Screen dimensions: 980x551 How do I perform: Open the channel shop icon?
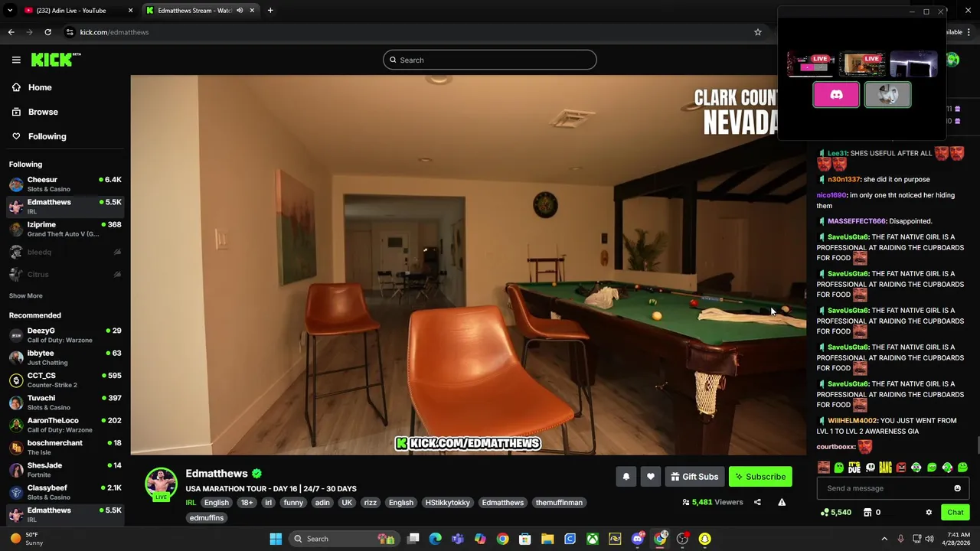867,512
